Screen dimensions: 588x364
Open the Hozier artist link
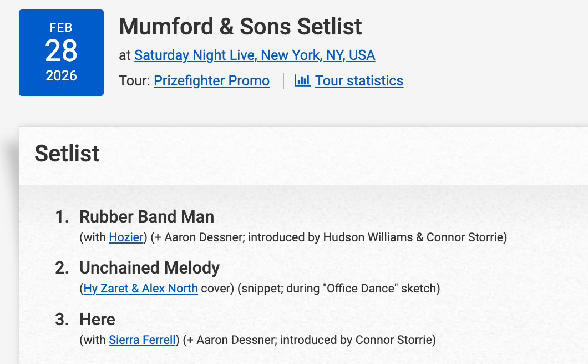pos(126,237)
